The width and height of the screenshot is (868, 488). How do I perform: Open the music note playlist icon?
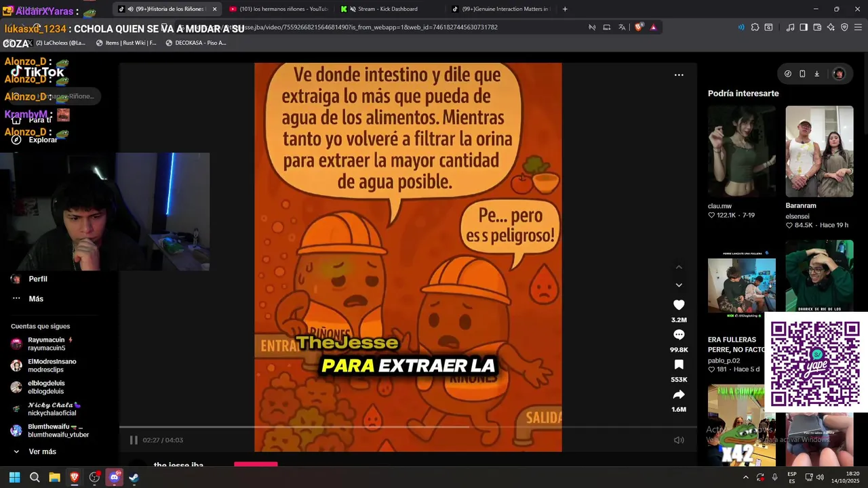coord(790,27)
